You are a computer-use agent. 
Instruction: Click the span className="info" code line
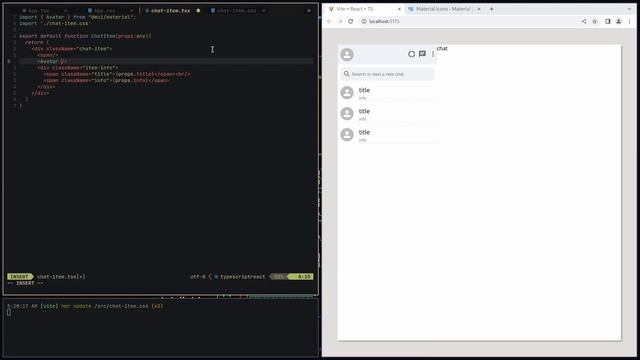(x=106, y=80)
